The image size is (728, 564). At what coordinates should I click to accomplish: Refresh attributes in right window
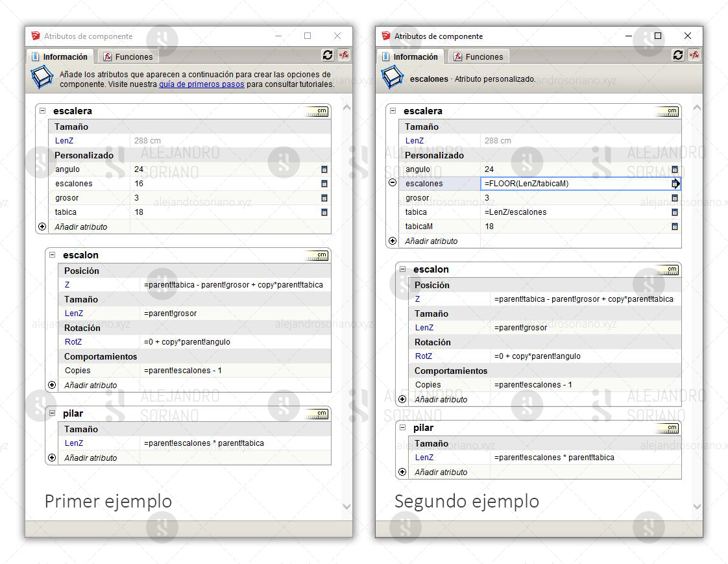pos(678,55)
